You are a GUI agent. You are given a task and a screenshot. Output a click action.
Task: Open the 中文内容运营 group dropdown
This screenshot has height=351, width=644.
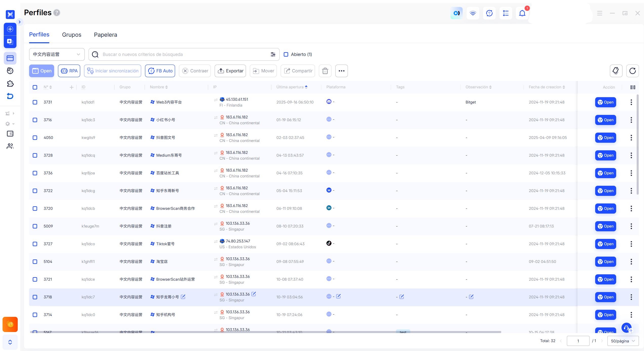click(57, 54)
